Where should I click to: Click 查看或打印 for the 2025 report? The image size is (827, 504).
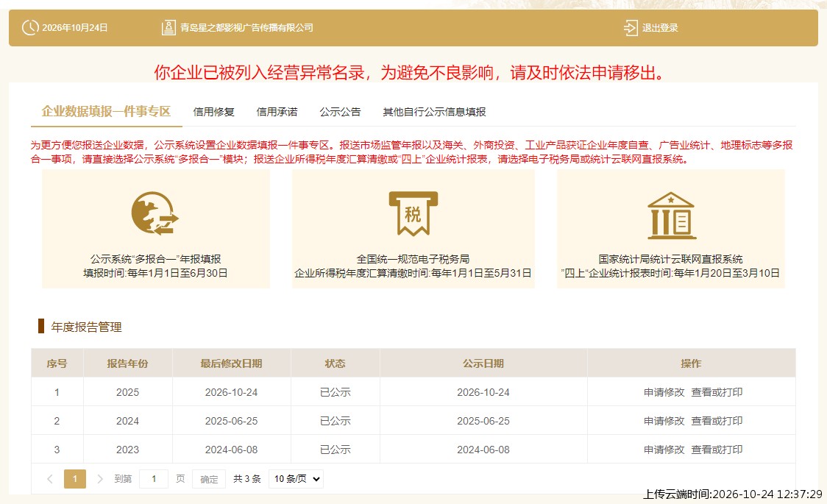pyautogui.click(x=717, y=392)
